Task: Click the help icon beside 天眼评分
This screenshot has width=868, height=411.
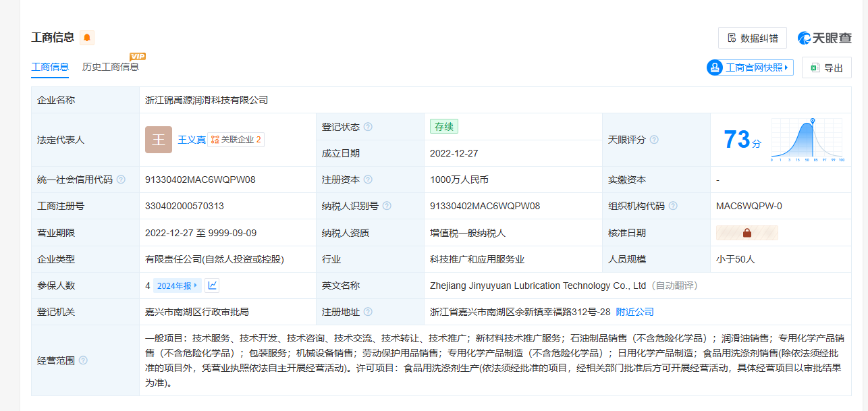Action: (654, 140)
